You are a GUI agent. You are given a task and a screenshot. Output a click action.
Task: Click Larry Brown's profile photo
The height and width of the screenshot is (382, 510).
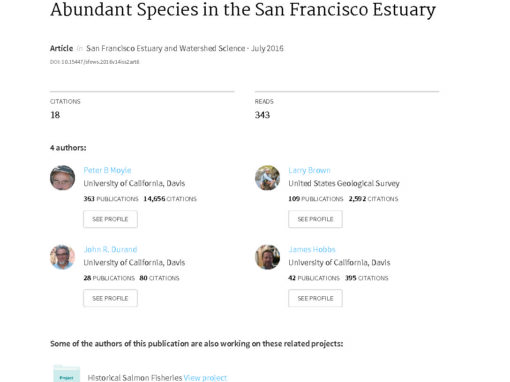click(x=267, y=178)
